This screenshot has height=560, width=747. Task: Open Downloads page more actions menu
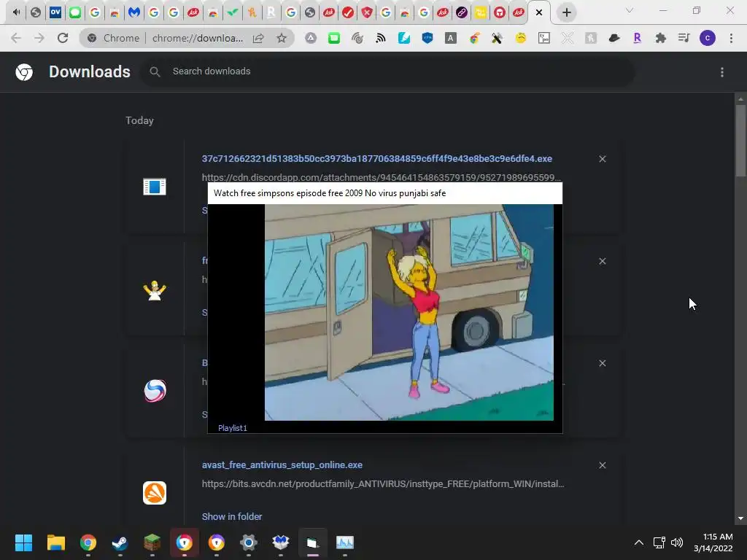pos(722,72)
